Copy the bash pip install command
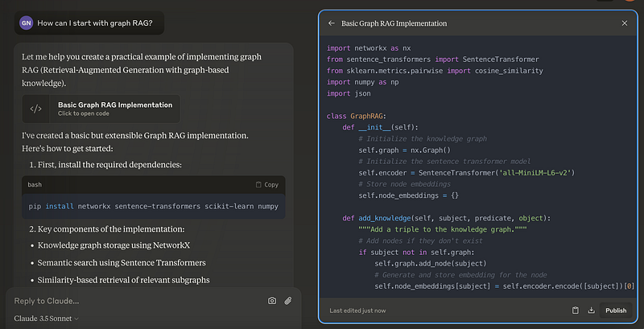This screenshot has height=329, width=644. 267,184
